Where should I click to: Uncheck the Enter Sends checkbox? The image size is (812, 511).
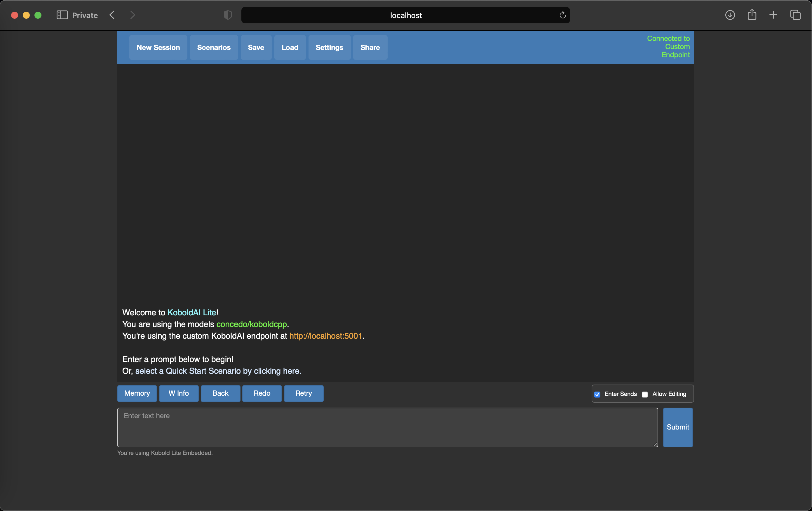pos(597,394)
